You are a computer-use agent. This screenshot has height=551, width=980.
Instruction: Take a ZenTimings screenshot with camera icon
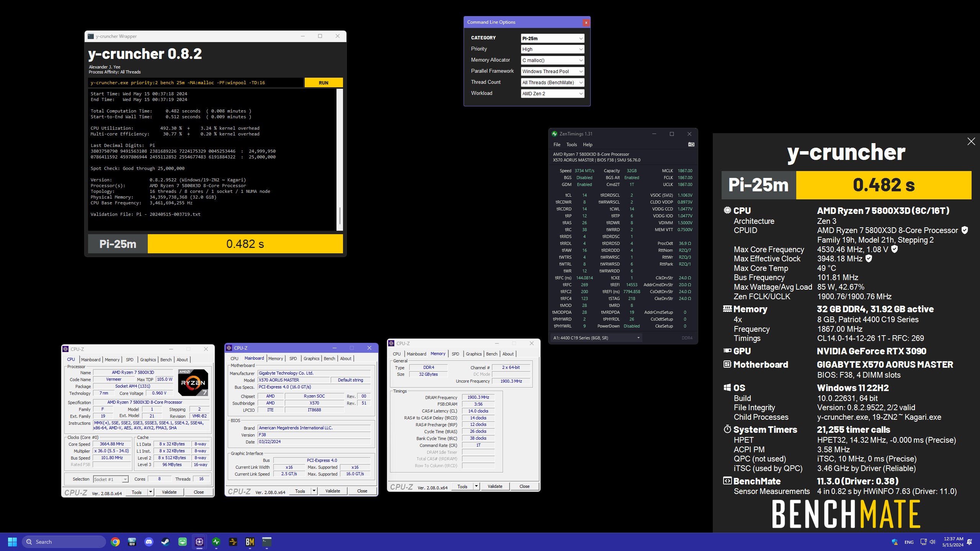[691, 145]
